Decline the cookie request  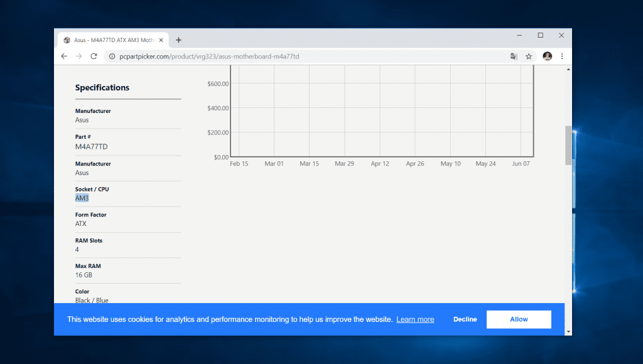coord(465,319)
